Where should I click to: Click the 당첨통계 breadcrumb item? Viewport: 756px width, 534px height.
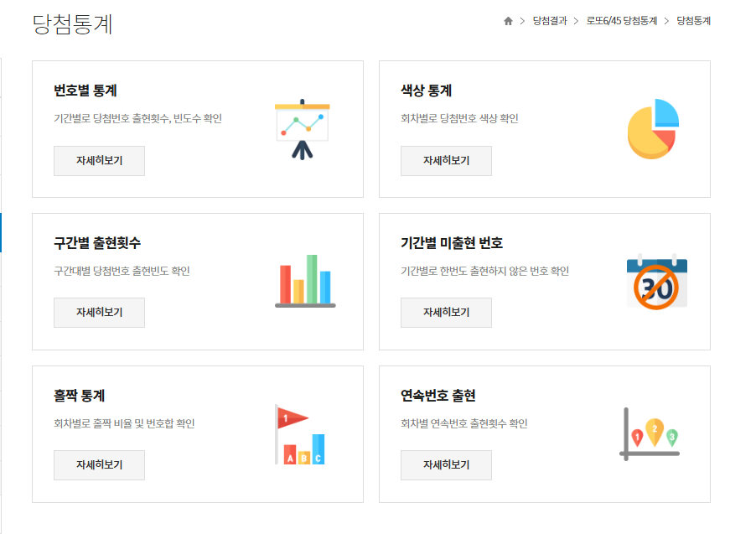point(693,21)
